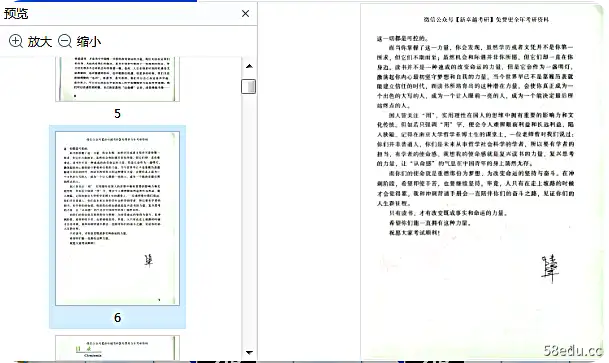Click the zoom in magnifier icon

16,41
